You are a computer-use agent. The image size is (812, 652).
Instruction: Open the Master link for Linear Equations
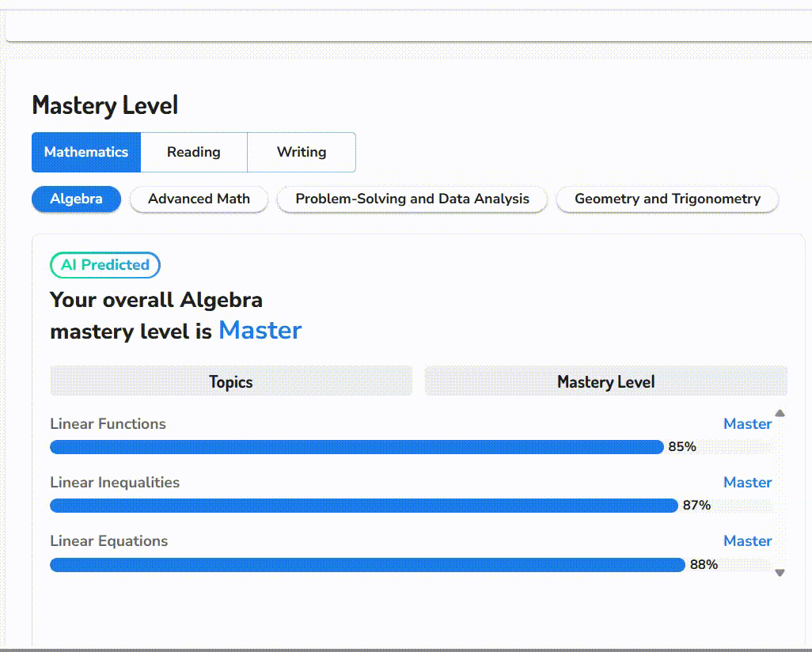click(747, 540)
